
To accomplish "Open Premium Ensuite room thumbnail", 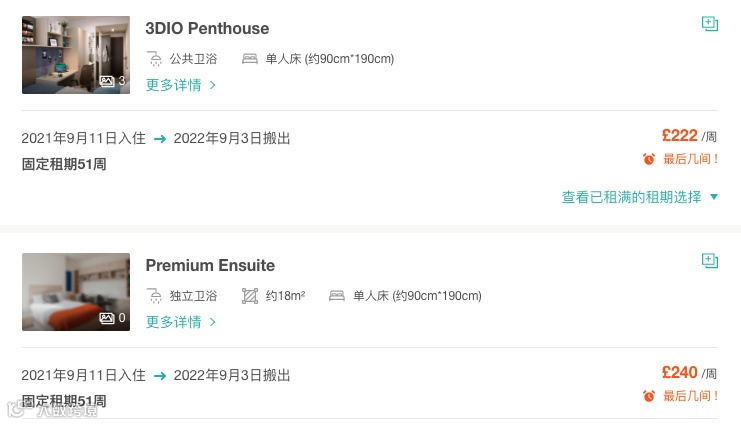I will (x=76, y=292).
